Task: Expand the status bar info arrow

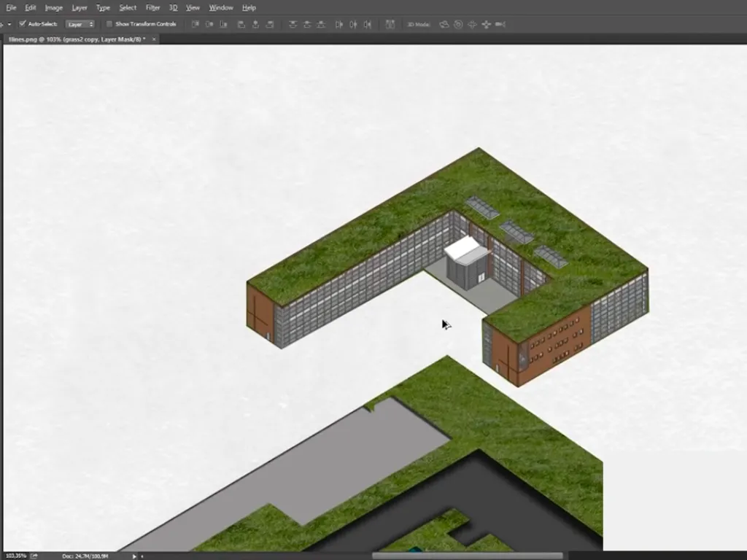Action: pyautogui.click(x=134, y=556)
